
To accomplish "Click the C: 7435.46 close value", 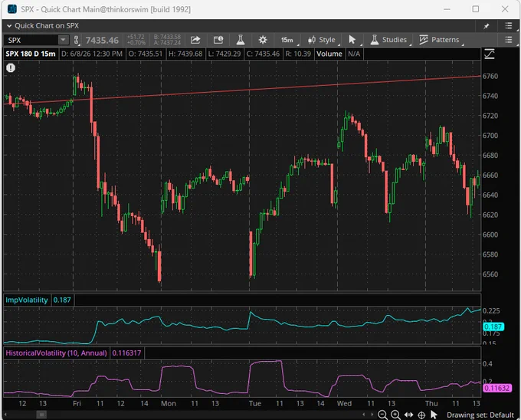I will [x=263, y=54].
